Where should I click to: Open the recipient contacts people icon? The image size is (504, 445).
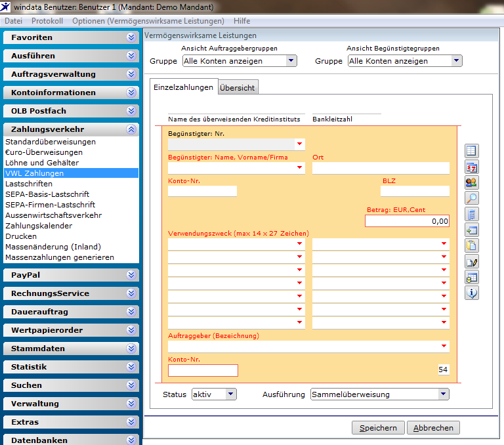click(x=472, y=182)
